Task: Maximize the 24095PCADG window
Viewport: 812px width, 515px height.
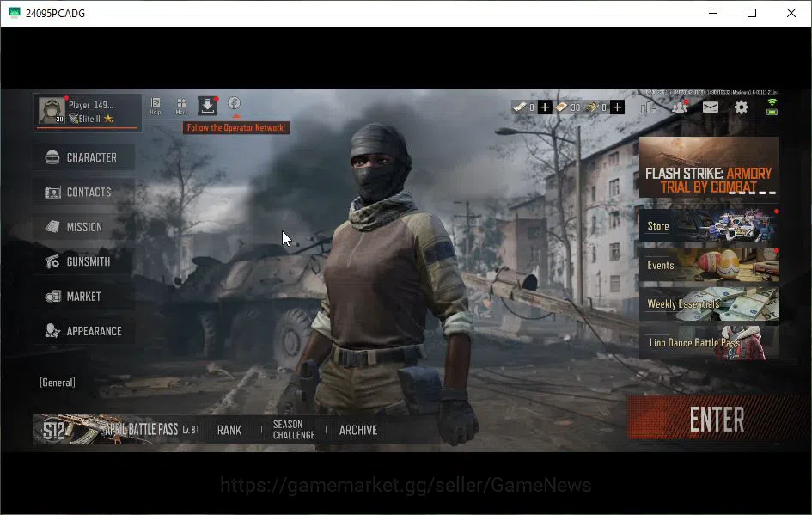Action: (752, 13)
